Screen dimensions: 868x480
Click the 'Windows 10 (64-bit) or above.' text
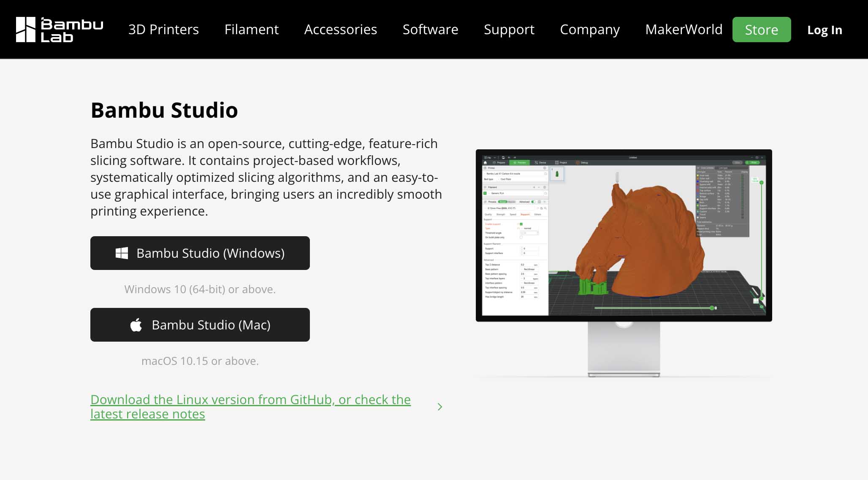tap(200, 289)
